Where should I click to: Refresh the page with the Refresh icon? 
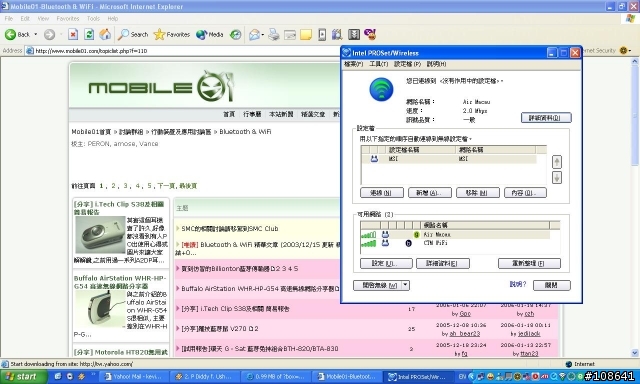click(x=89, y=35)
